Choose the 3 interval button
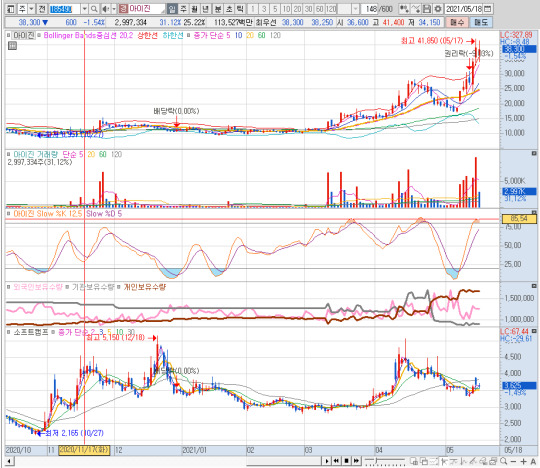 coord(264,9)
